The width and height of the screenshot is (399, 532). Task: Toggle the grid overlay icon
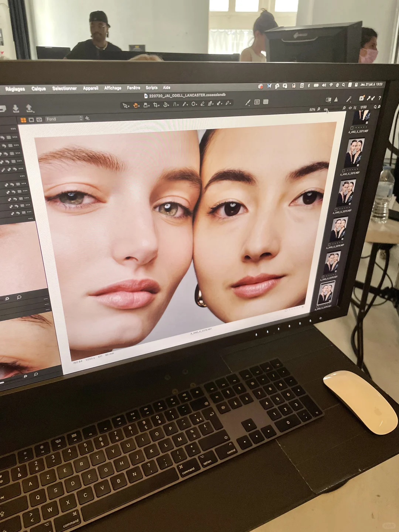pyautogui.click(x=257, y=102)
